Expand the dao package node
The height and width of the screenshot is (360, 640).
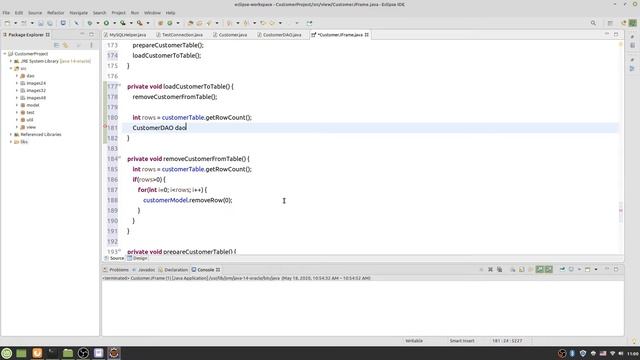click(x=17, y=76)
